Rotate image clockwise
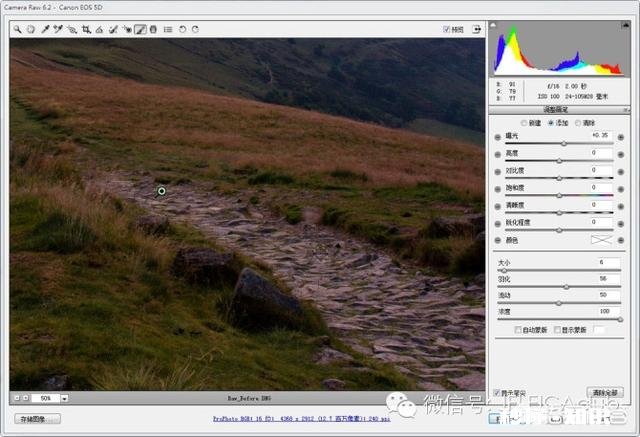 coord(195,30)
